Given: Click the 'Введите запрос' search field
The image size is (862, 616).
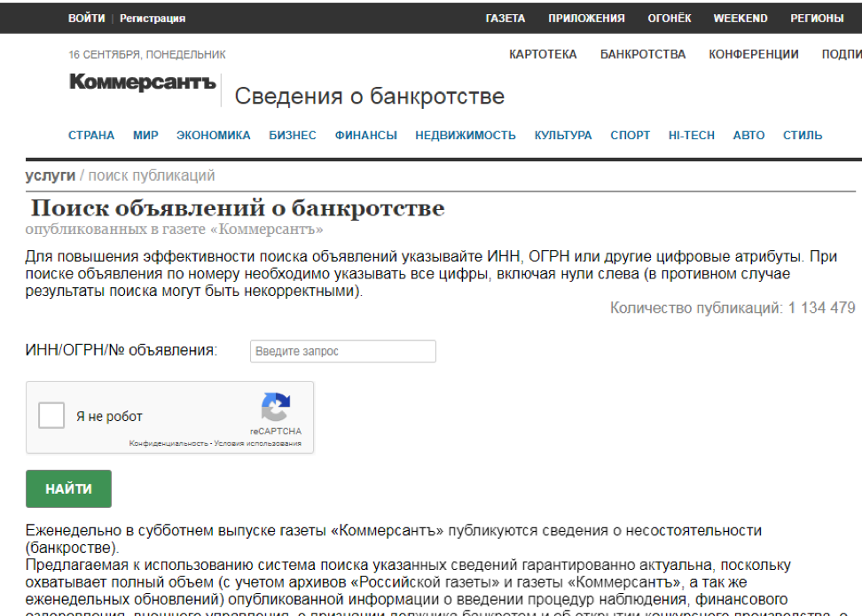Looking at the screenshot, I should click(343, 351).
